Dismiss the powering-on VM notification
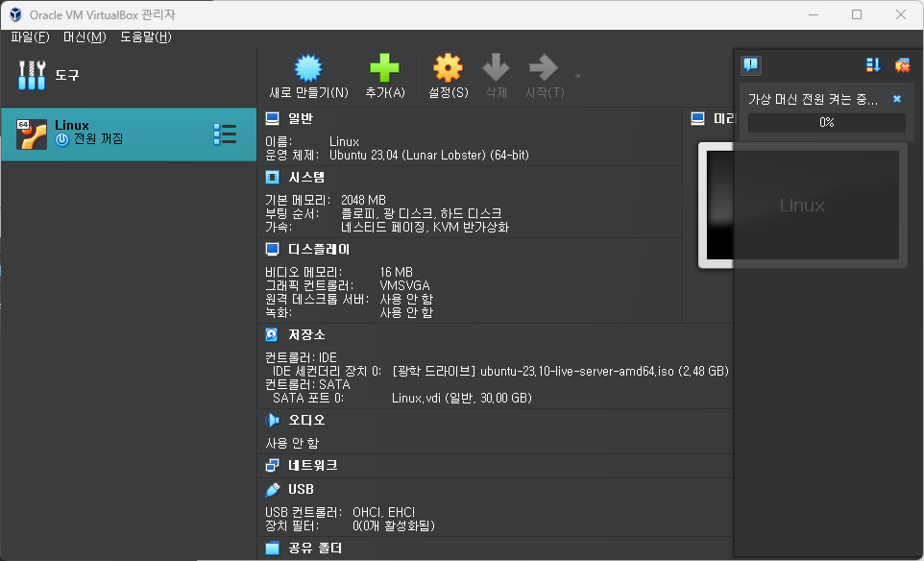924x561 pixels. [x=897, y=99]
